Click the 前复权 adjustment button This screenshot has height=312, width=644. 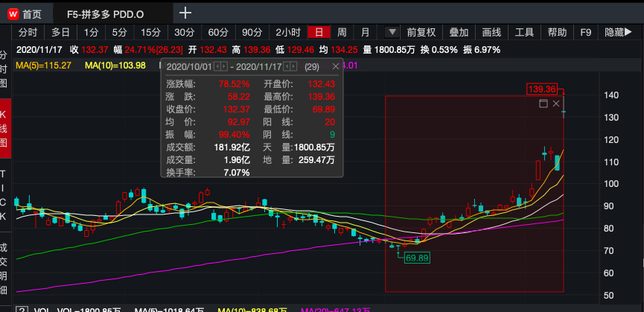pyautogui.click(x=421, y=32)
